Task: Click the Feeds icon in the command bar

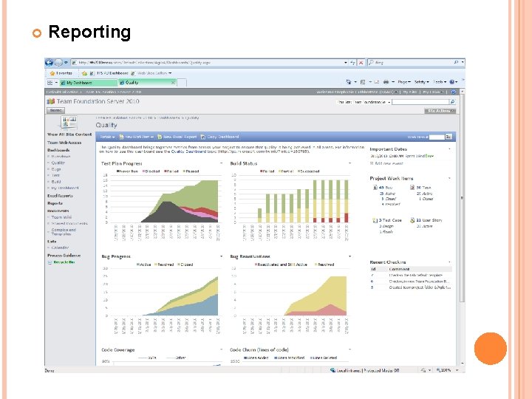Action: pyautogui.click(x=363, y=82)
